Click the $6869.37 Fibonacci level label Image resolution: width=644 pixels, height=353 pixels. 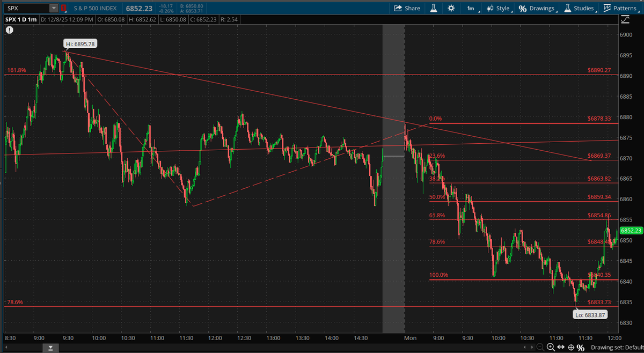coord(599,156)
